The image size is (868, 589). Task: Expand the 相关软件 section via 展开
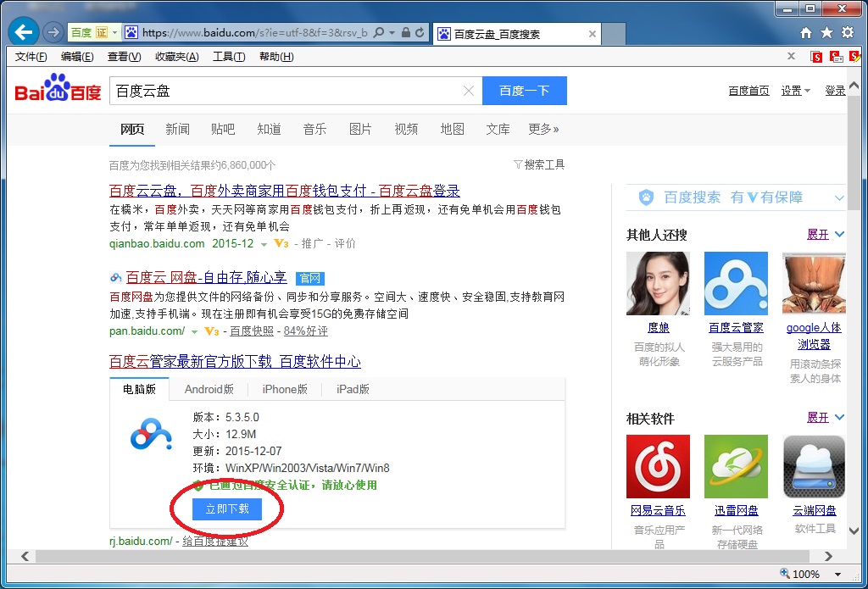[826, 417]
